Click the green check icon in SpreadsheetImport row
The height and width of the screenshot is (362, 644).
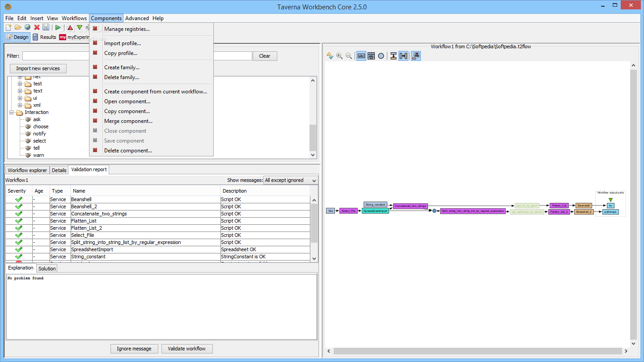coord(19,249)
